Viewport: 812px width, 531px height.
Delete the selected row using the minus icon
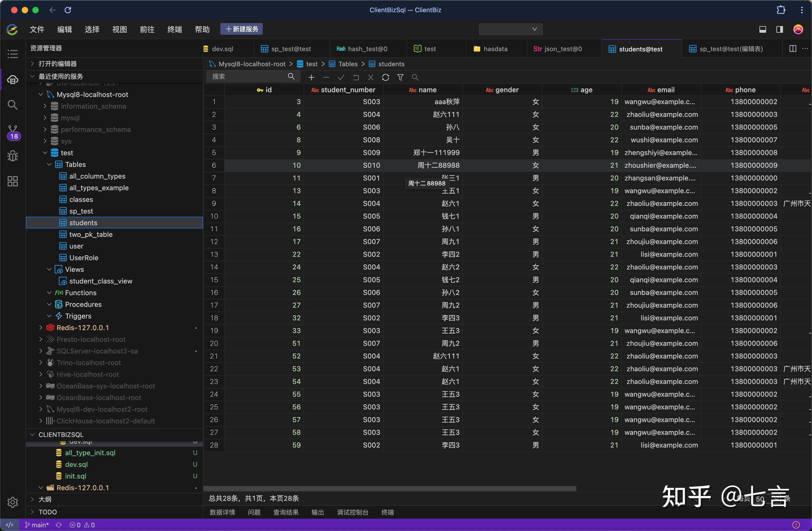tap(326, 77)
